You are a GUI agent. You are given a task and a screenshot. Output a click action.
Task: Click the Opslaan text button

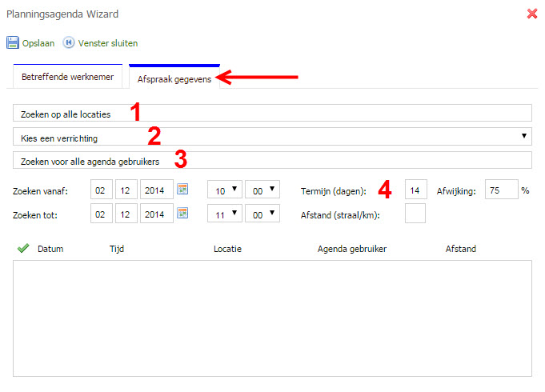[x=38, y=42]
